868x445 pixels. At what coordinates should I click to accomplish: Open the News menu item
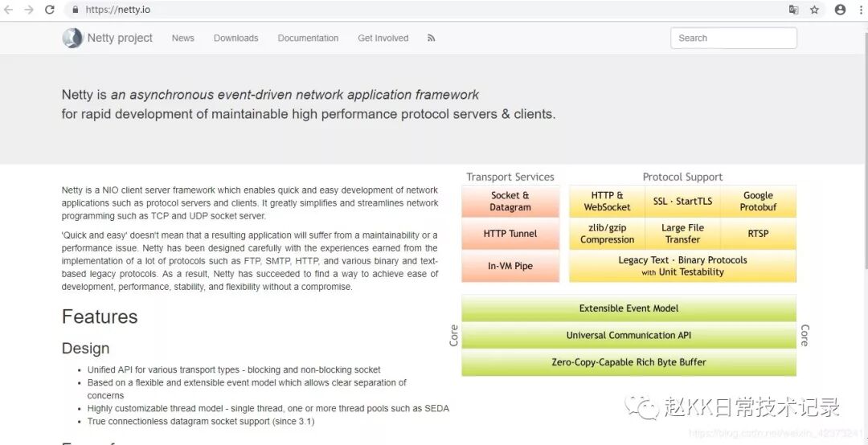182,39
